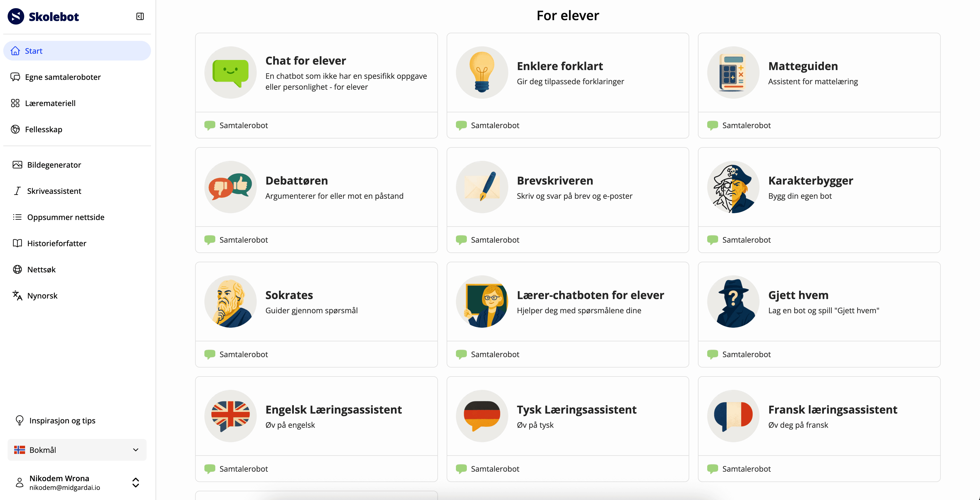Open the Bildegenerator tool
The image size is (980, 500).
click(54, 164)
